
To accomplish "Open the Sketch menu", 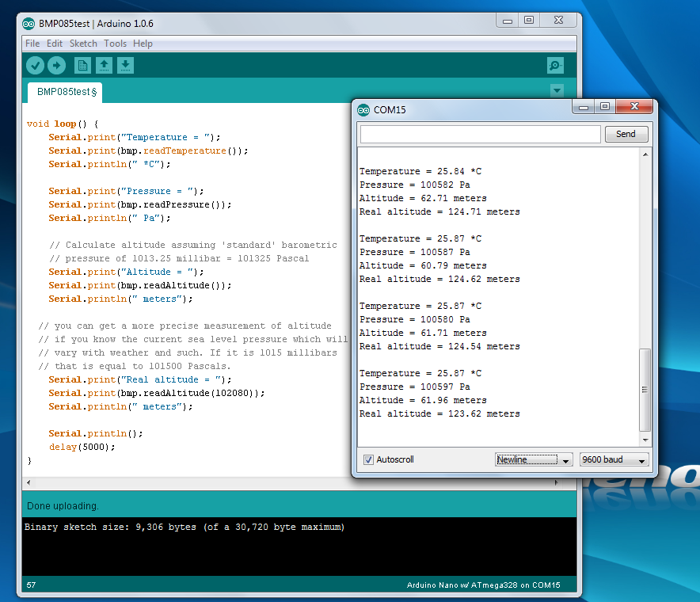I will click(x=83, y=44).
